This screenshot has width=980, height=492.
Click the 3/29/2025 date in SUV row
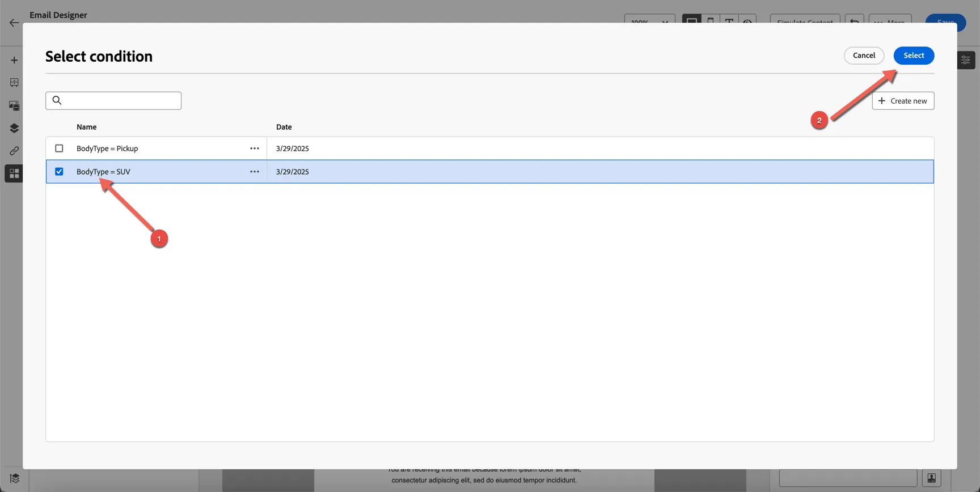293,172
